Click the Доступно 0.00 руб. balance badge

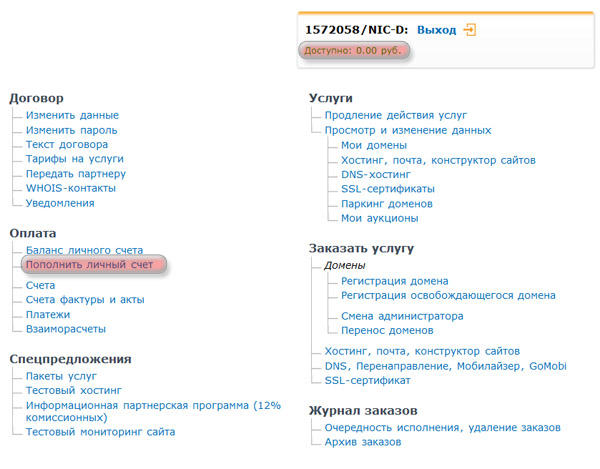354,50
